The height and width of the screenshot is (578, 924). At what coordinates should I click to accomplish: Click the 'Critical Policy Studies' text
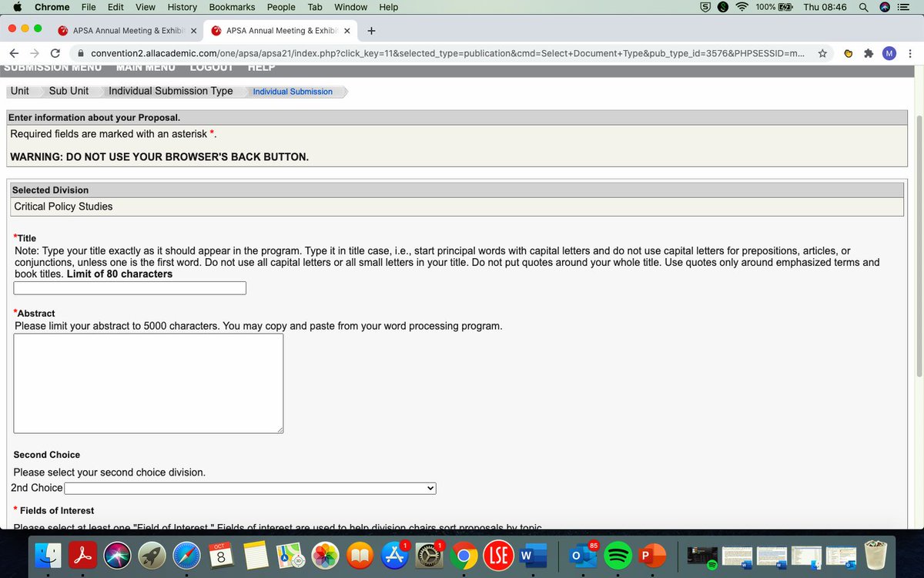pyautogui.click(x=63, y=207)
